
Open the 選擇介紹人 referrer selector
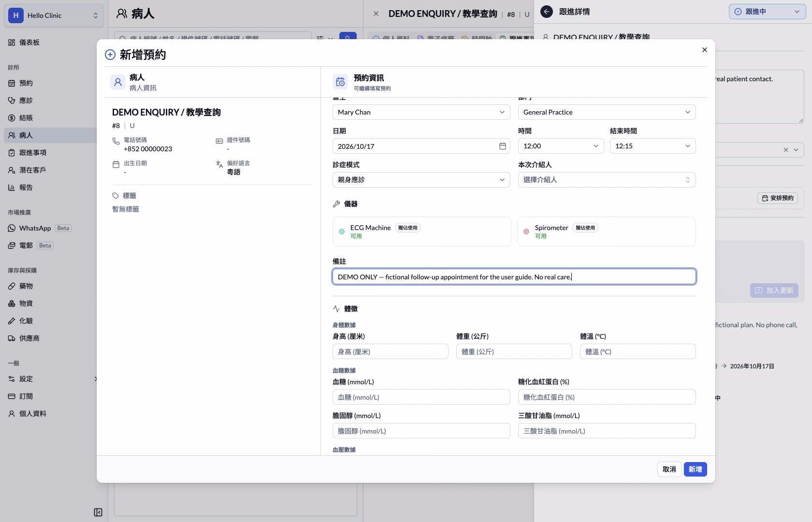coord(607,180)
